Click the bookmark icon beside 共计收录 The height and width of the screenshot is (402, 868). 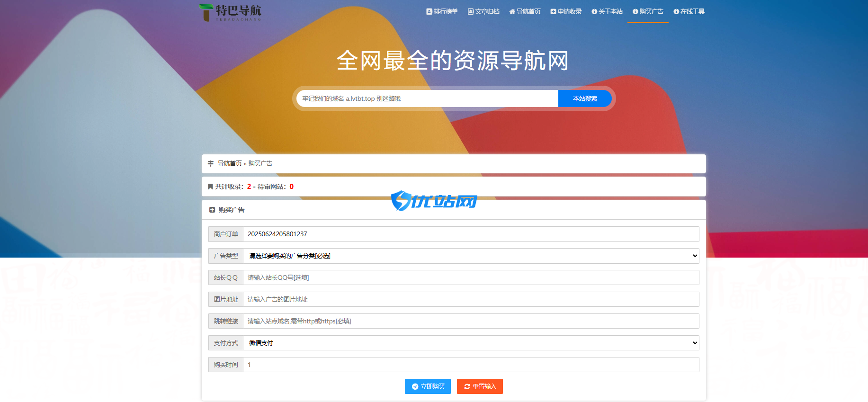click(210, 187)
